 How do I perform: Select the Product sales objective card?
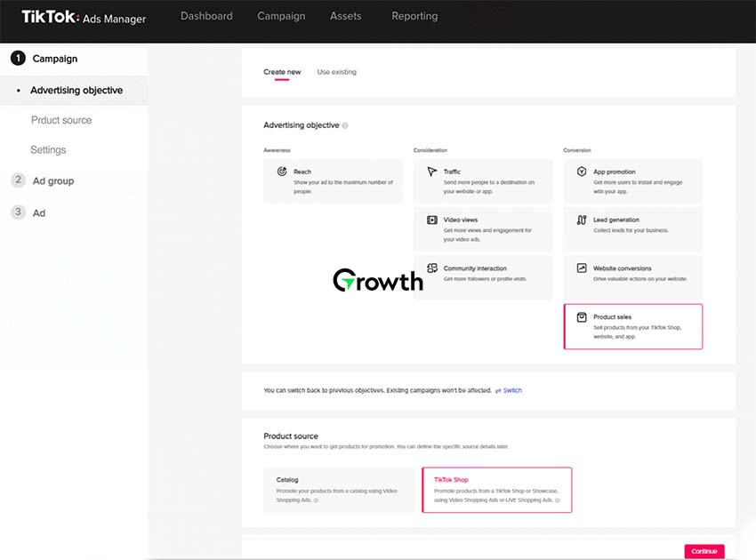click(633, 326)
